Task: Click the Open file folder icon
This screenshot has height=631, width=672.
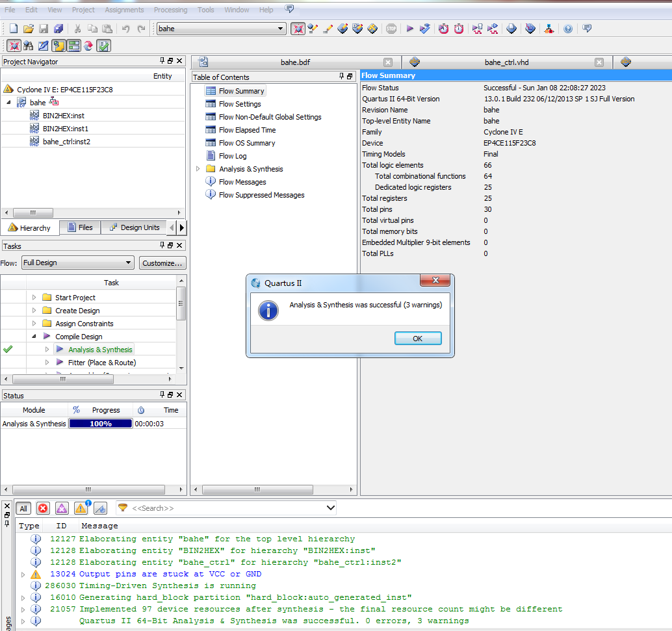Action: (x=29, y=29)
